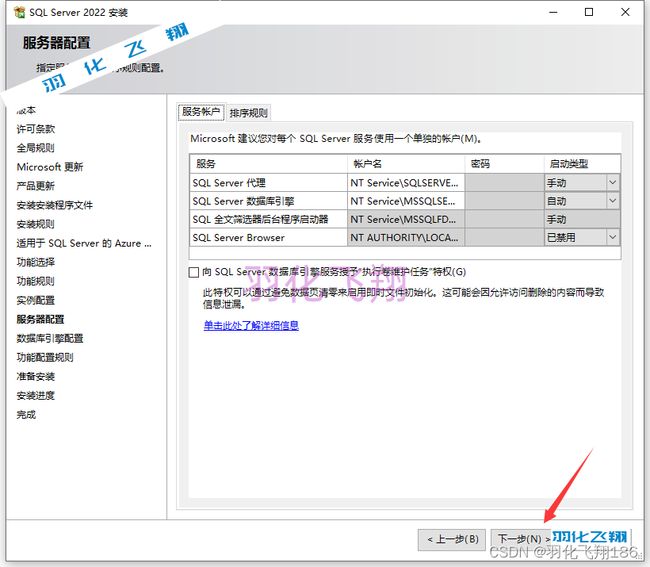Select 服务器配置 step in sidebar
Screen dimensions: 650x567
40,320
